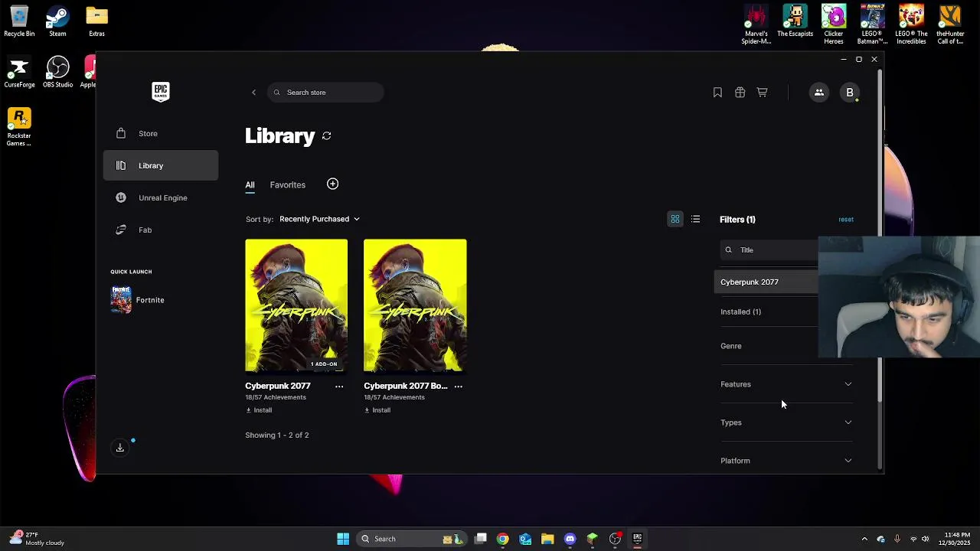The width and height of the screenshot is (980, 551).
Task: Open Fab in the sidebar
Action: [x=160, y=230]
